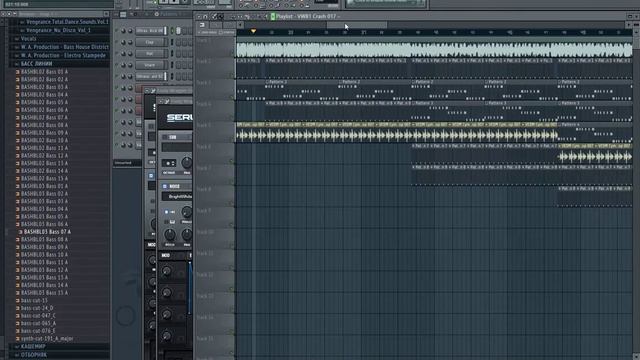Click the orange playhead marker on timeline

(253, 31)
